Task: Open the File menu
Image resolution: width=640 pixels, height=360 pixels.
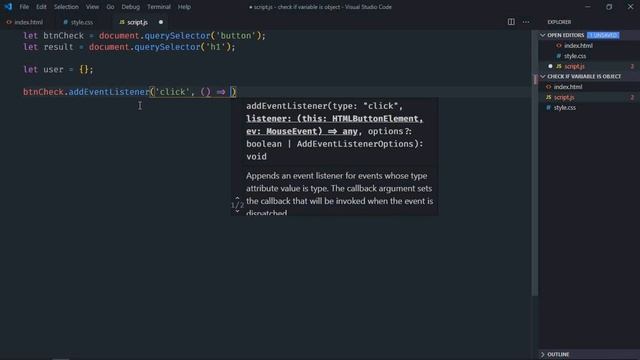Action: tap(24, 7)
